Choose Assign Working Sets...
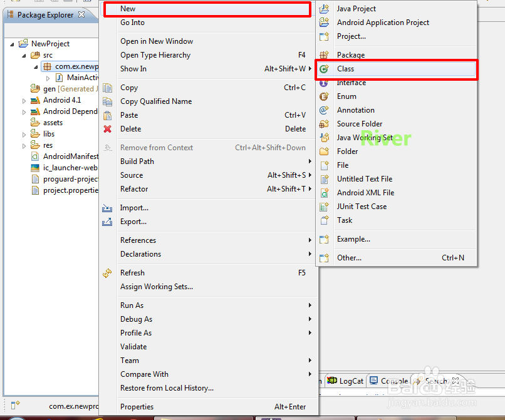The image size is (505, 420). (x=209, y=287)
